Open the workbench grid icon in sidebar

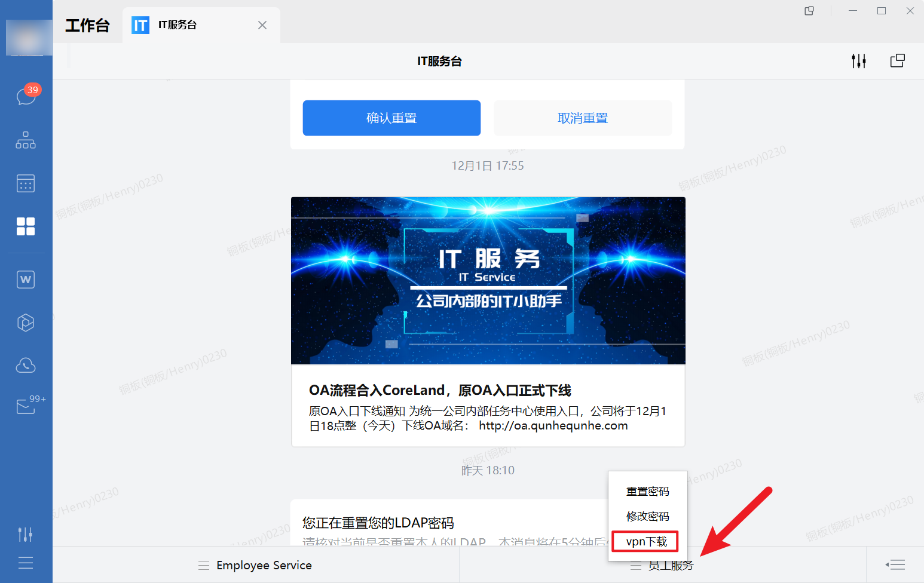(x=26, y=226)
